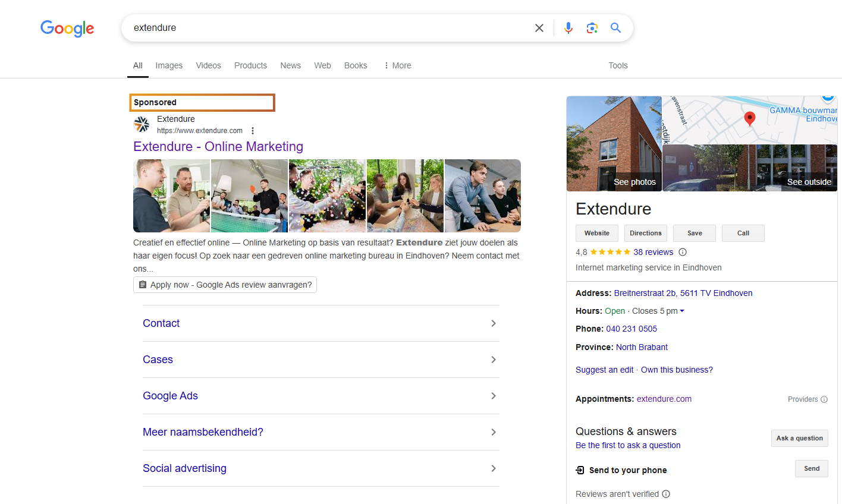Open the ad photo of women toasting at table

click(405, 196)
